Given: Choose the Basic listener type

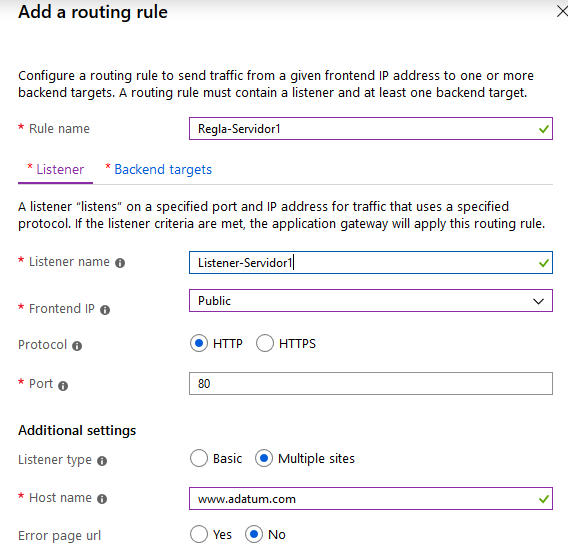Looking at the screenshot, I should point(199,458).
